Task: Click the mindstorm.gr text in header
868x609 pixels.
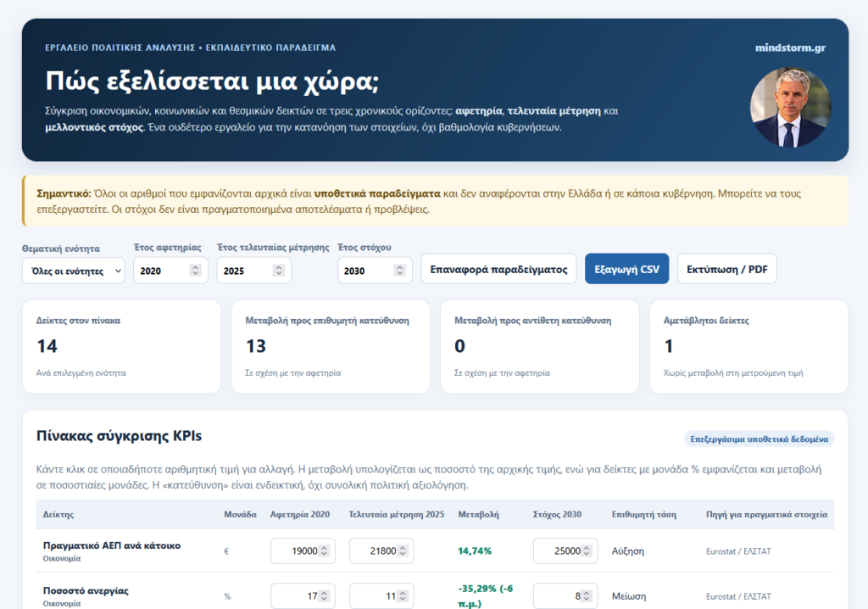Action: point(790,47)
